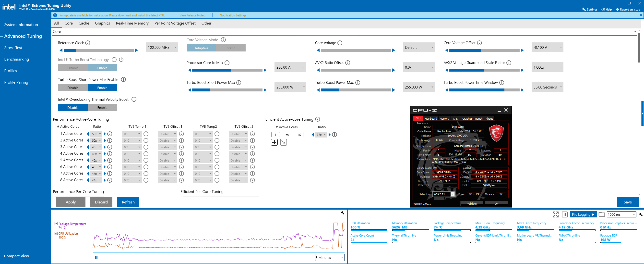Viewport: 644px width, 264px height.
Task: Save the current tuning profile
Action: pos(628,202)
